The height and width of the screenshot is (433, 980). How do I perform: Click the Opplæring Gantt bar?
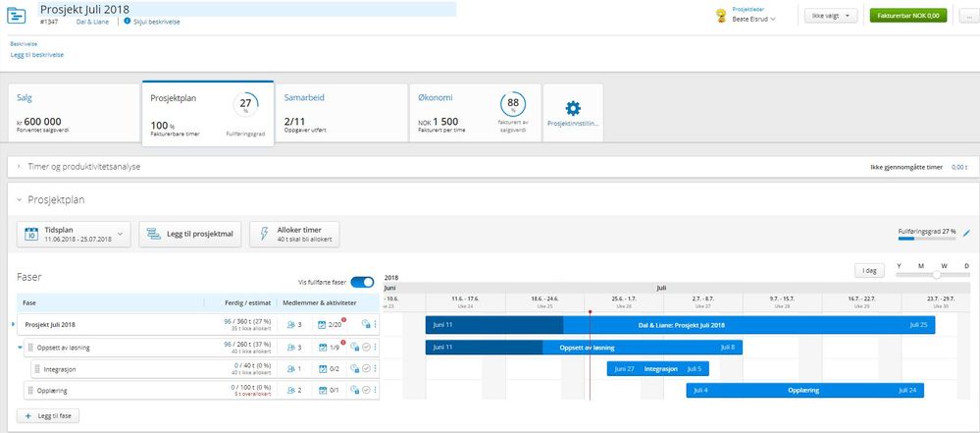[805, 391]
